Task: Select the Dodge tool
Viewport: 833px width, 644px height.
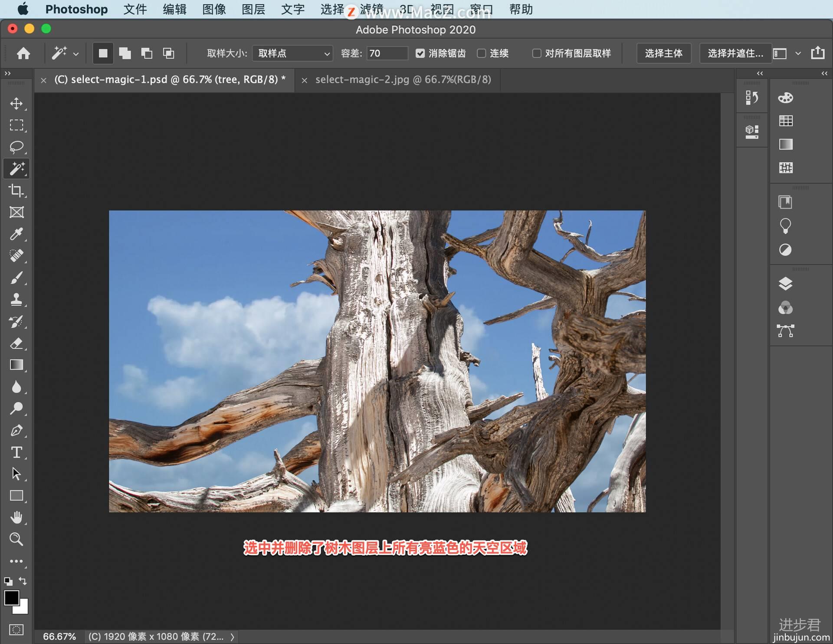Action: coord(16,409)
